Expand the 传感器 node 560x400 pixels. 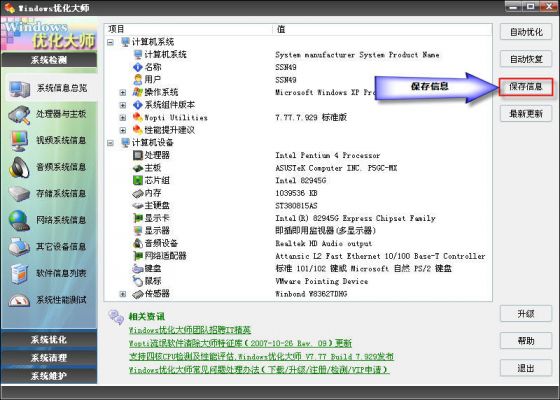(123, 294)
